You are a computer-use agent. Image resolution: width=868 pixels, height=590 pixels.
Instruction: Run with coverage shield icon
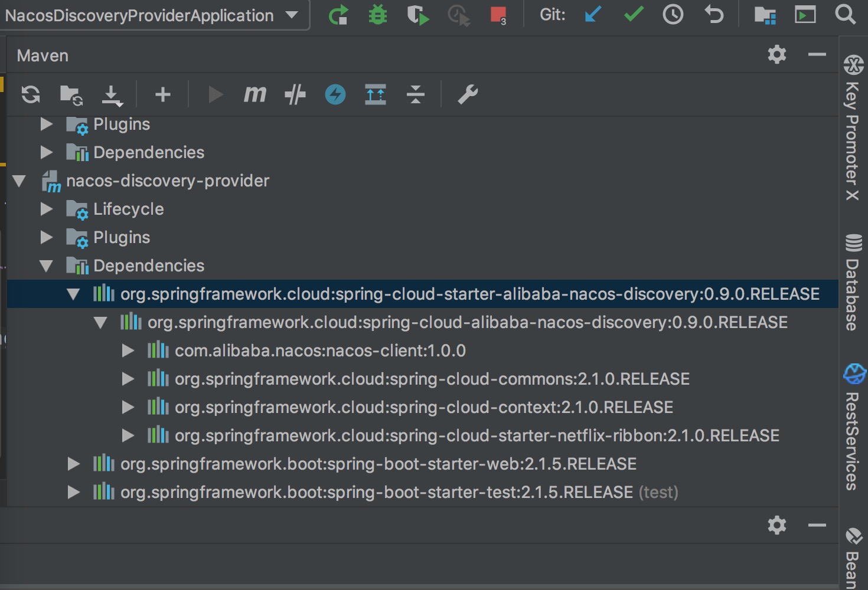click(418, 15)
